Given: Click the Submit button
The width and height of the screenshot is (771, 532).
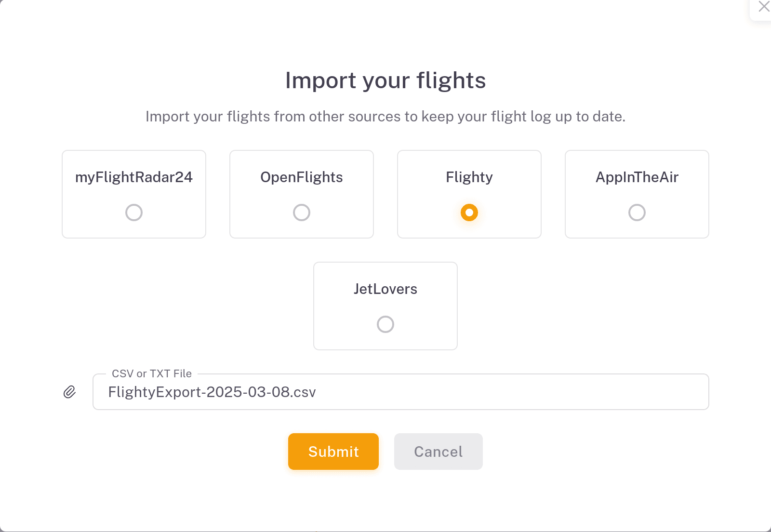Looking at the screenshot, I should pyautogui.click(x=333, y=452).
